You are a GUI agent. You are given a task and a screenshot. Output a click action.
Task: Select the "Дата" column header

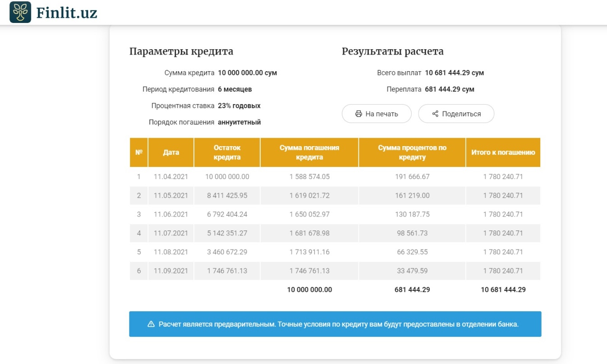coord(171,152)
